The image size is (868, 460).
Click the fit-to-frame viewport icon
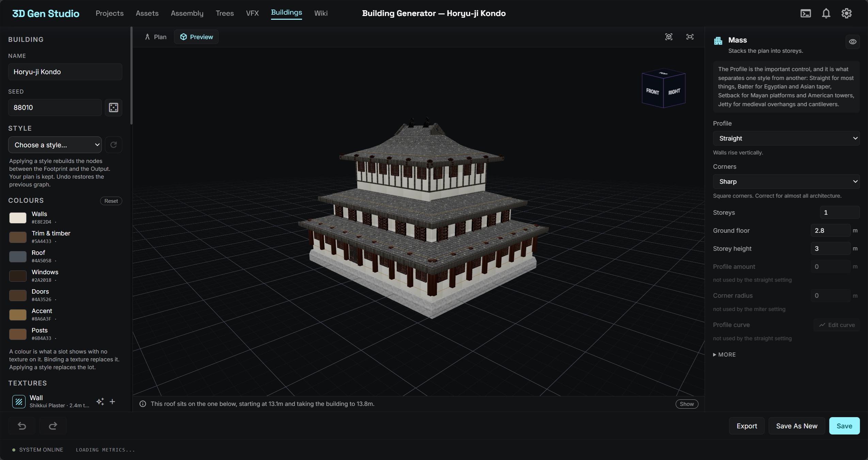pos(690,37)
